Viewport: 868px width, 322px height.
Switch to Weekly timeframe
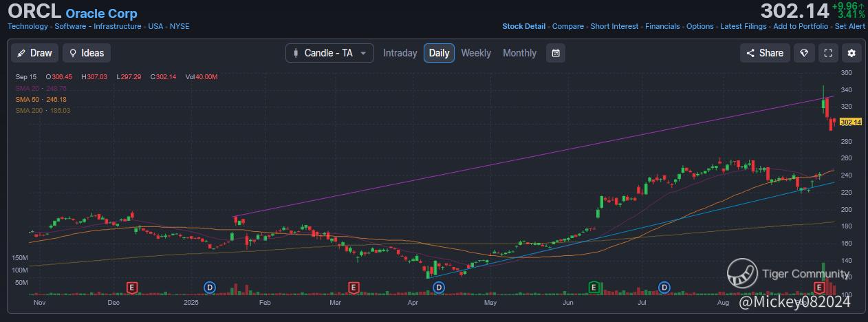pyautogui.click(x=476, y=53)
